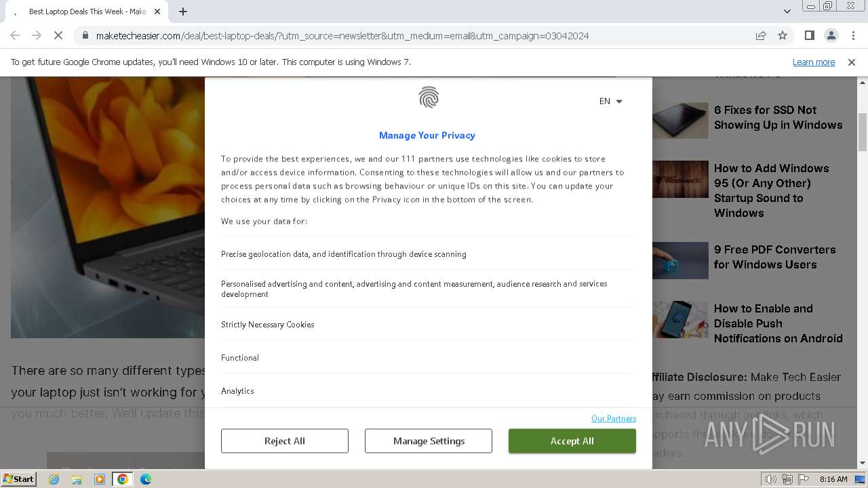Screen dimensions: 868x488
Task: Click Precise geolocation data row
Action: tap(429, 254)
